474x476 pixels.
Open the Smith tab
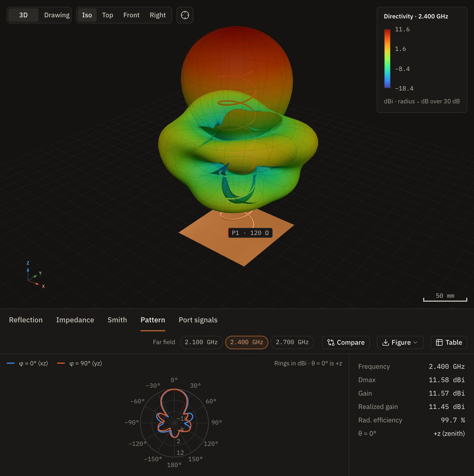point(117,320)
